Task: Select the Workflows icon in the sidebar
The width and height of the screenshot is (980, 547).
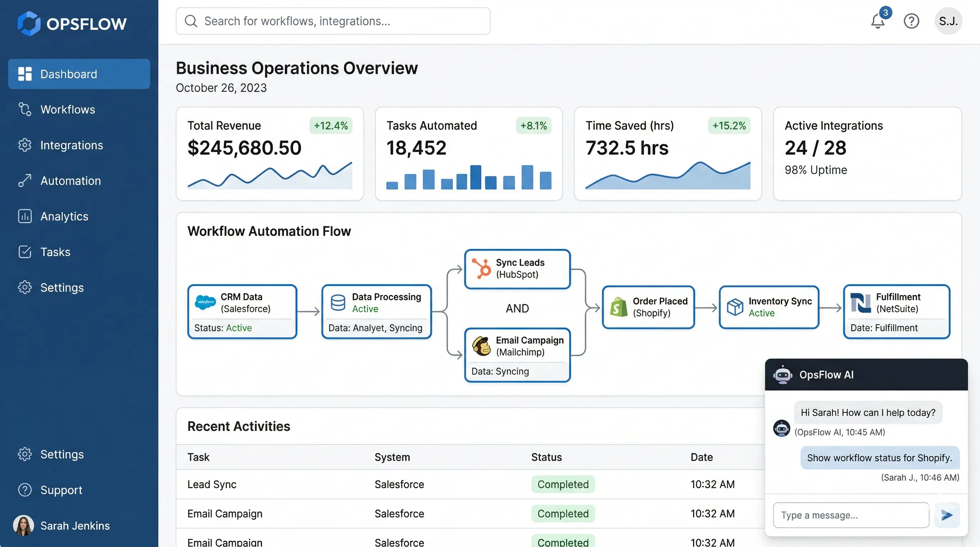Action: pyautogui.click(x=24, y=109)
